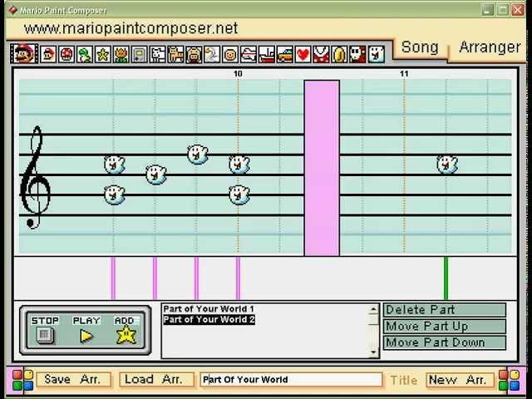
Task: Click the green marker below the staff
Action: 446,278
